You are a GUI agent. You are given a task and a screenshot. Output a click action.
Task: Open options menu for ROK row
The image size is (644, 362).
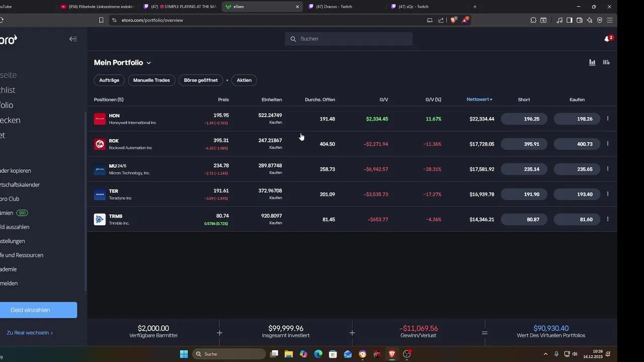pyautogui.click(x=608, y=144)
